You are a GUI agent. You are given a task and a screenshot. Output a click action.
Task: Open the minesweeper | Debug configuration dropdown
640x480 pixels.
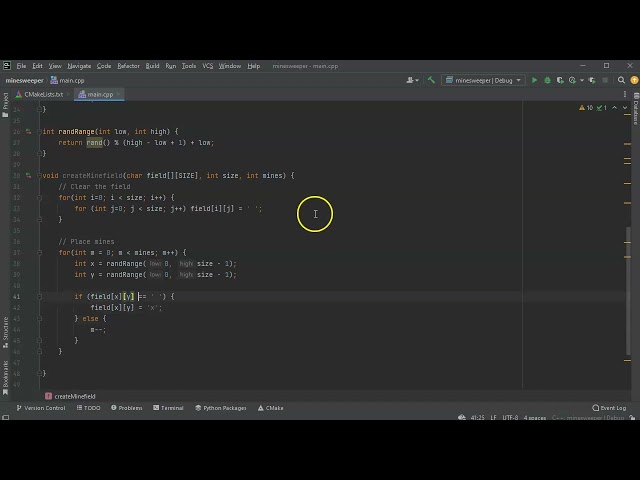483,80
